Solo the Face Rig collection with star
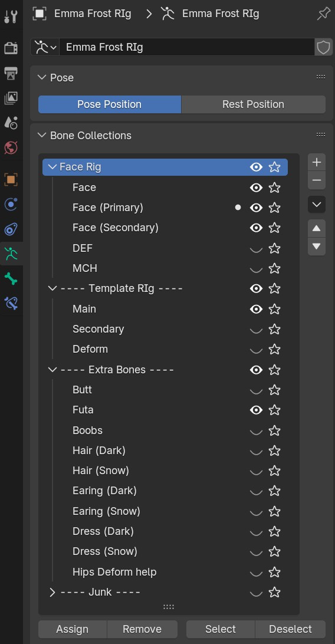335x644 pixels. (274, 167)
